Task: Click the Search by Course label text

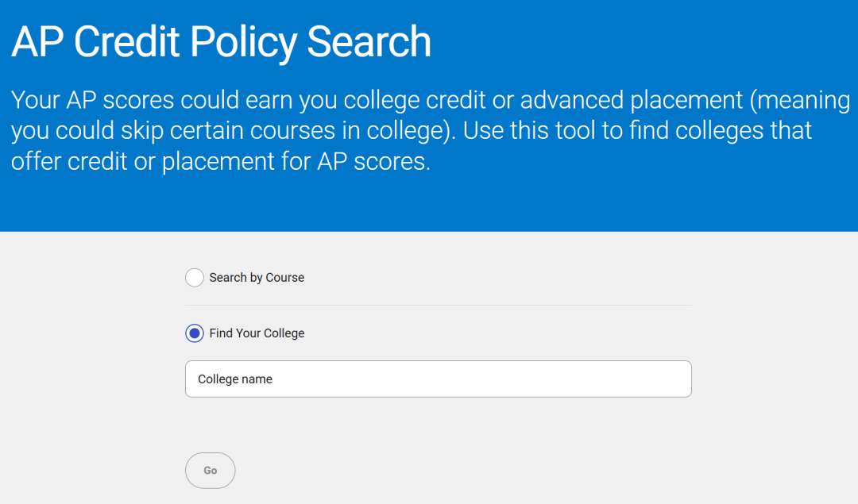Action: pyautogui.click(x=256, y=278)
